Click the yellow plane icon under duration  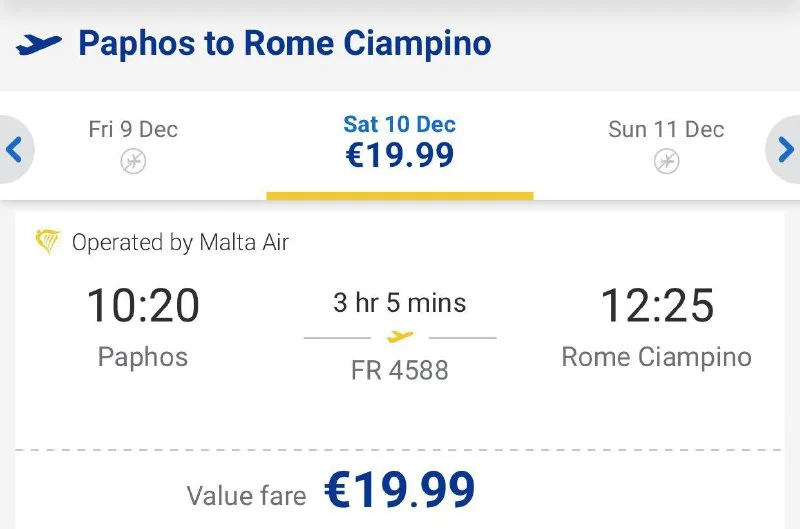point(400,336)
